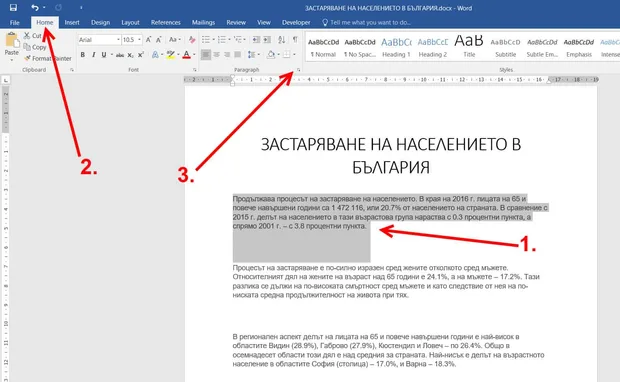Justify the paragraph text
This screenshot has width=620, height=382.
pyautogui.click(x=238, y=55)
